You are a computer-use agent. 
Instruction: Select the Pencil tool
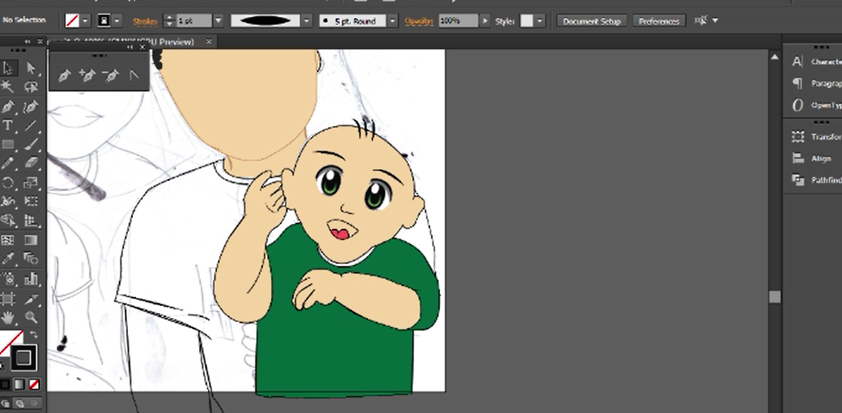(8, 163)
